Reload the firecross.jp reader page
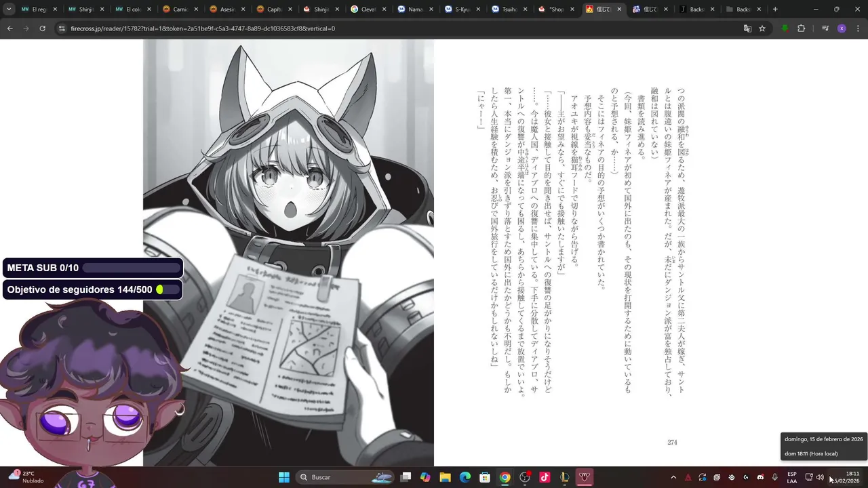The image size is (868, 488). pos(42,28)
